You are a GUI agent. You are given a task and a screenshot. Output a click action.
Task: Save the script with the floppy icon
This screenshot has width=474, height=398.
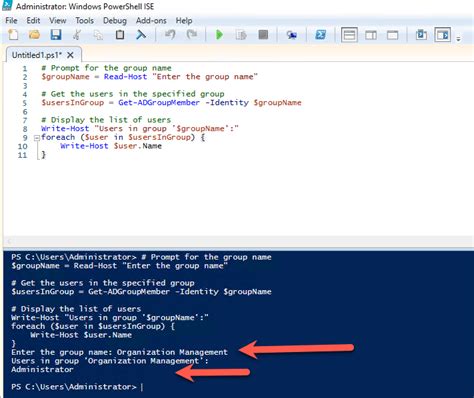[56, 35]
